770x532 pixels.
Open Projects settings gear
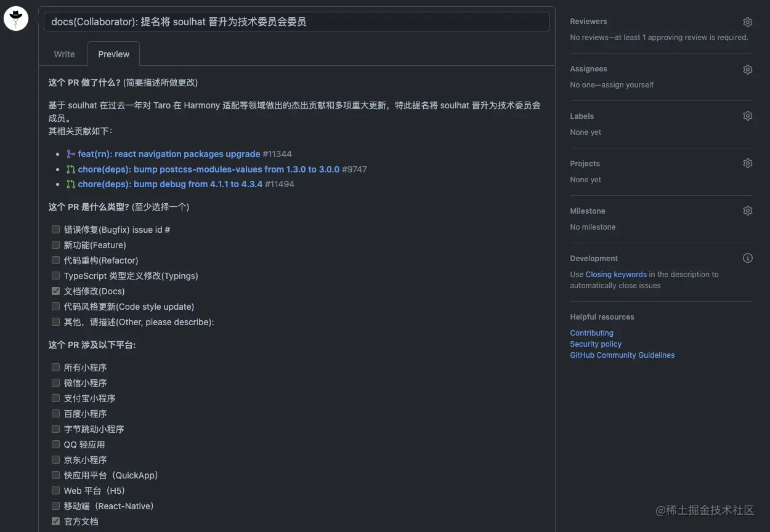[x=747, y=164]
